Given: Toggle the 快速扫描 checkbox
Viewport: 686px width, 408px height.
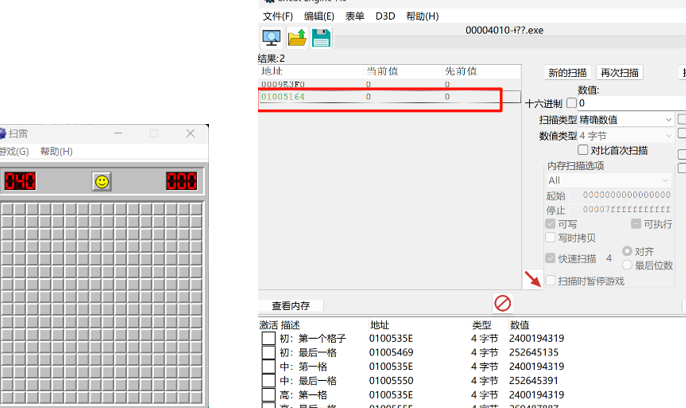Looking at the screenshot, I should pos(550,258).
